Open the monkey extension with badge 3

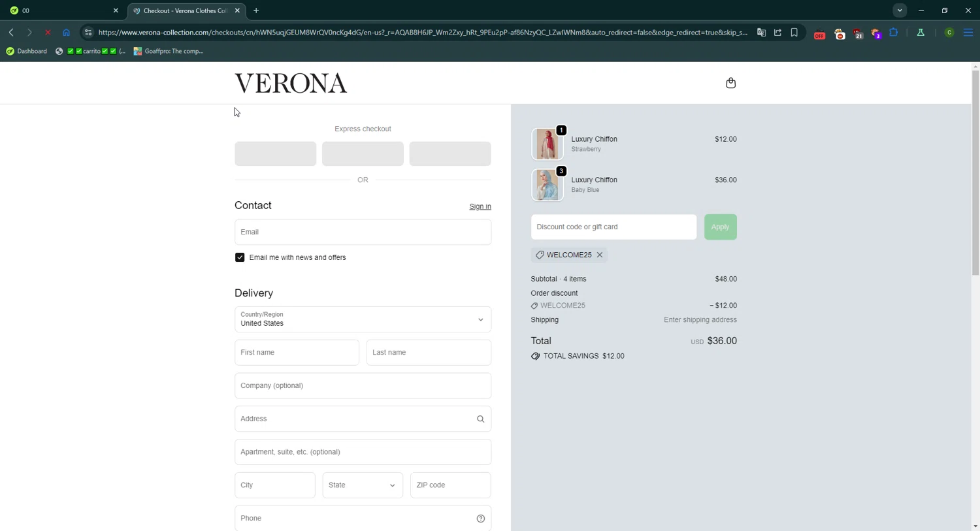pyautogui.click(x=876, y=34)
